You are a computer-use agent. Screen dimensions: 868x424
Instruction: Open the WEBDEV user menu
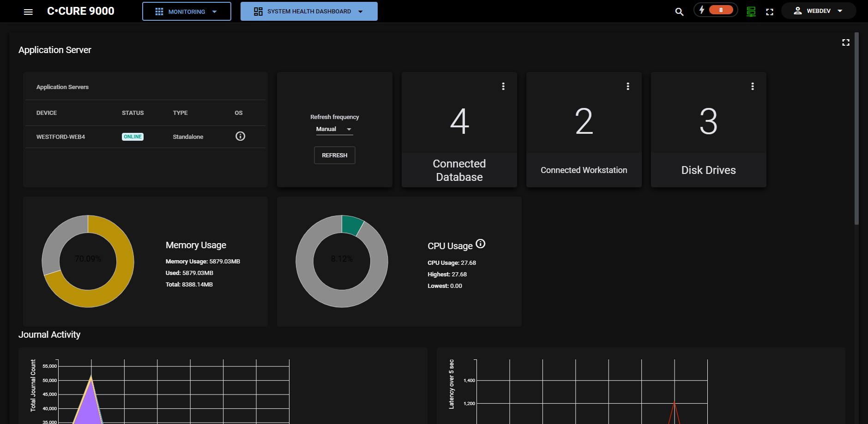click(818, 11)
